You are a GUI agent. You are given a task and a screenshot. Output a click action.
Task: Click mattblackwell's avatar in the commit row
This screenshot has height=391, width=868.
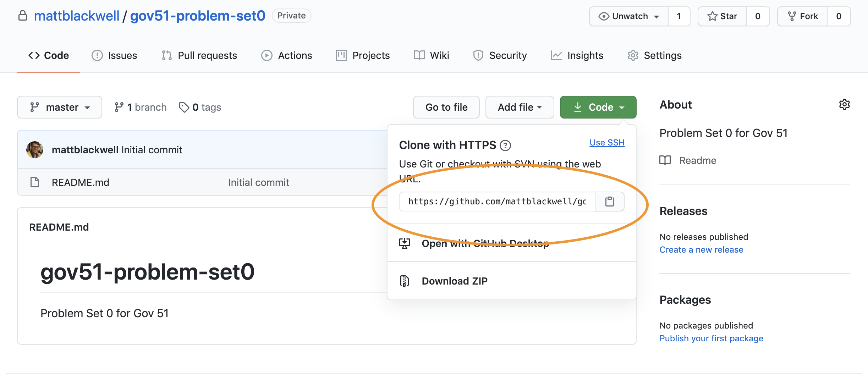[35, 150]
